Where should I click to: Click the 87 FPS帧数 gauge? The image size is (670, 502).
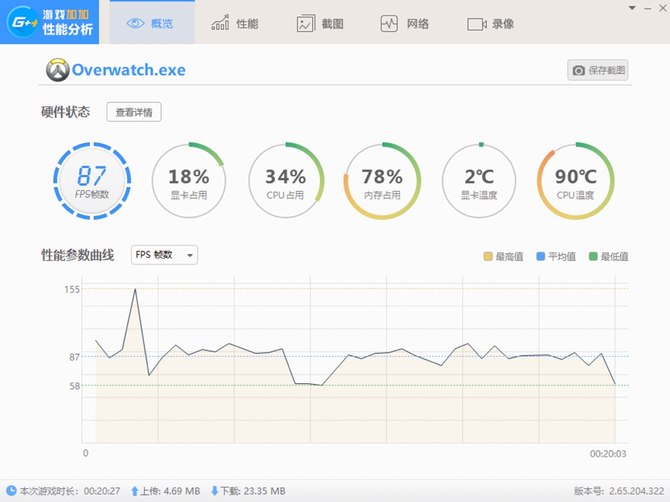coord(92,181)
